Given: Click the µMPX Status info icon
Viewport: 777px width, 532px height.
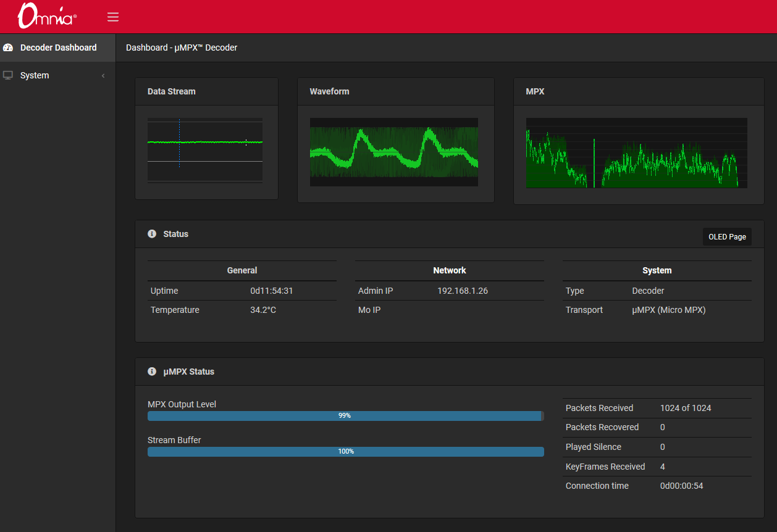Looking at the screenshot, I should click(x=152, y=372).
